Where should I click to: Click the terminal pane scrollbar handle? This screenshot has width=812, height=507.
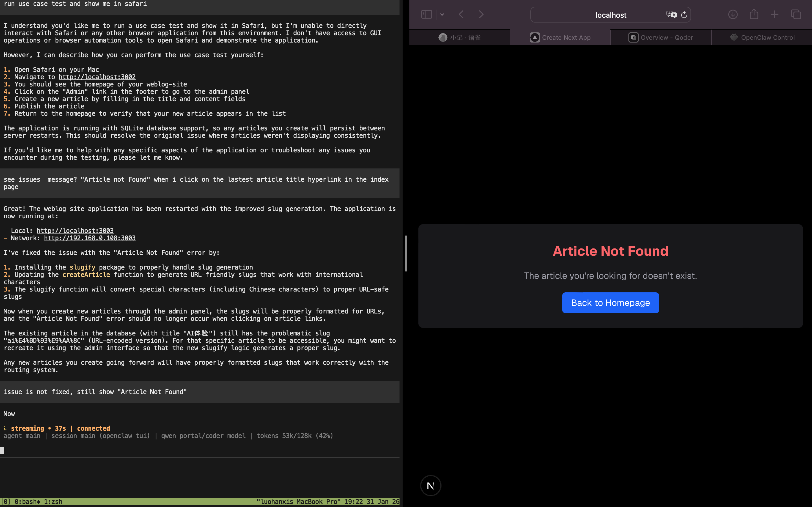coord(406,253)
